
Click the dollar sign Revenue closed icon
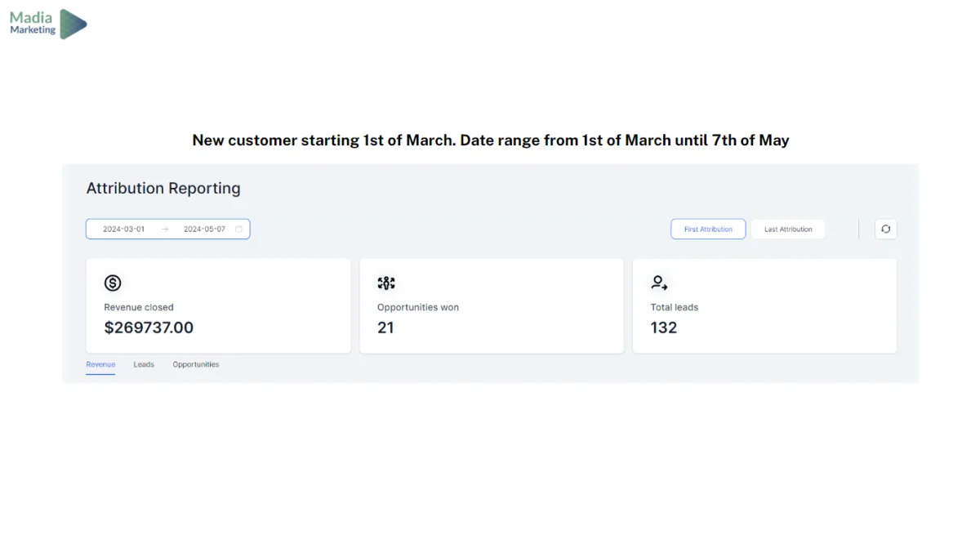tap(113, 283)
